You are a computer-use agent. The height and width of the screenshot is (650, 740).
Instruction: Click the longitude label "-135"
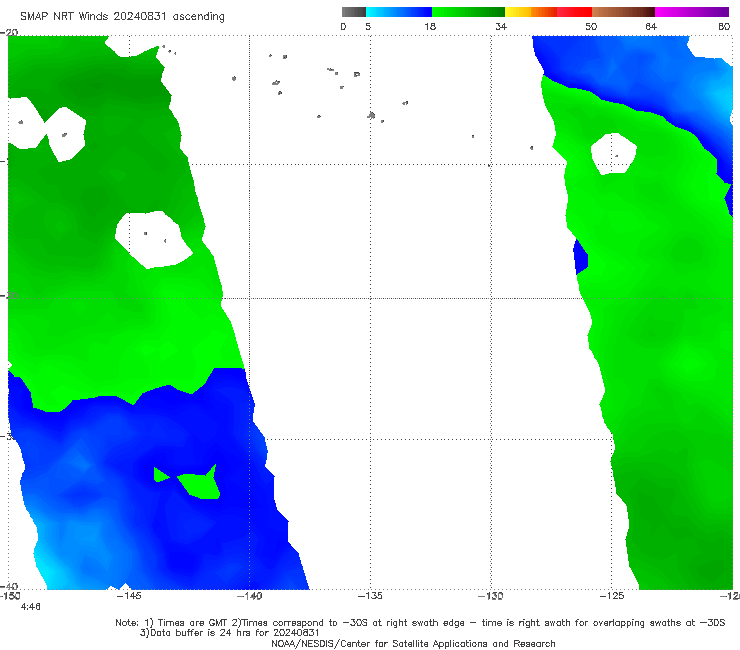click(370, 596)
